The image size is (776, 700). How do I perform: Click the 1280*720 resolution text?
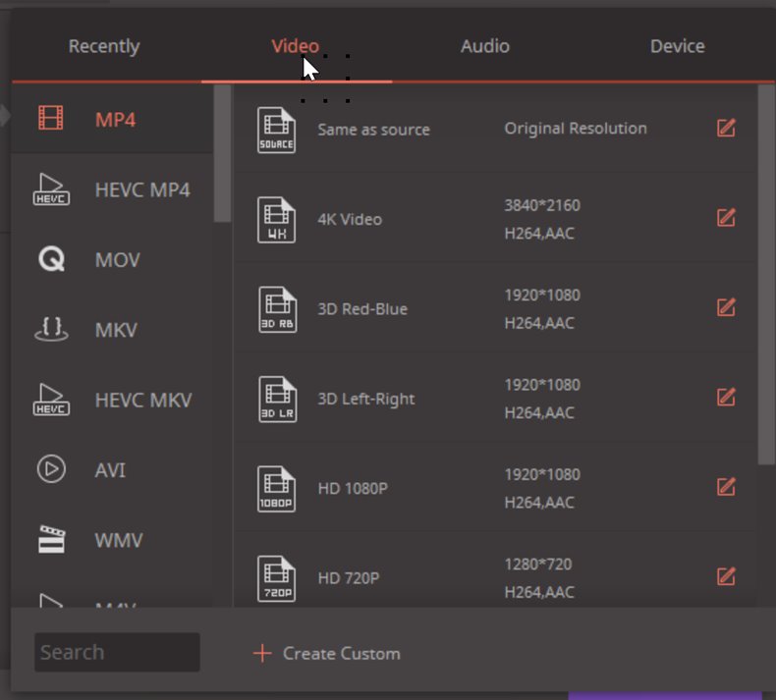coord(538,564)
